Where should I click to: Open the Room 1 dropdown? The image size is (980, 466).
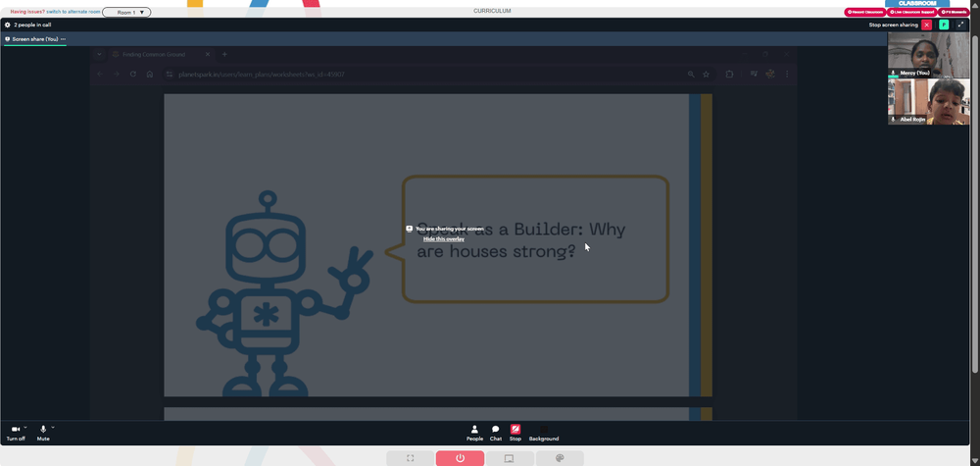coord(126,12)
